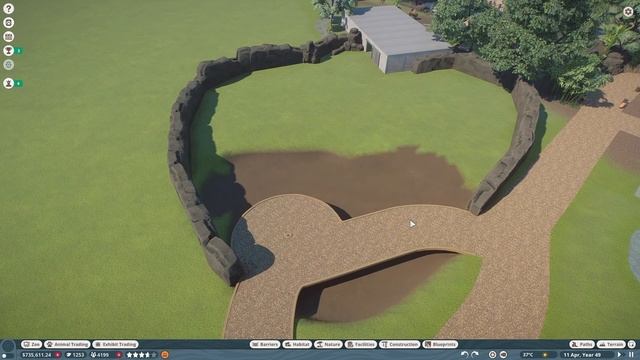Click the Undo arrow
Screen dimensions: 640x360
click(x=464, y=355)
